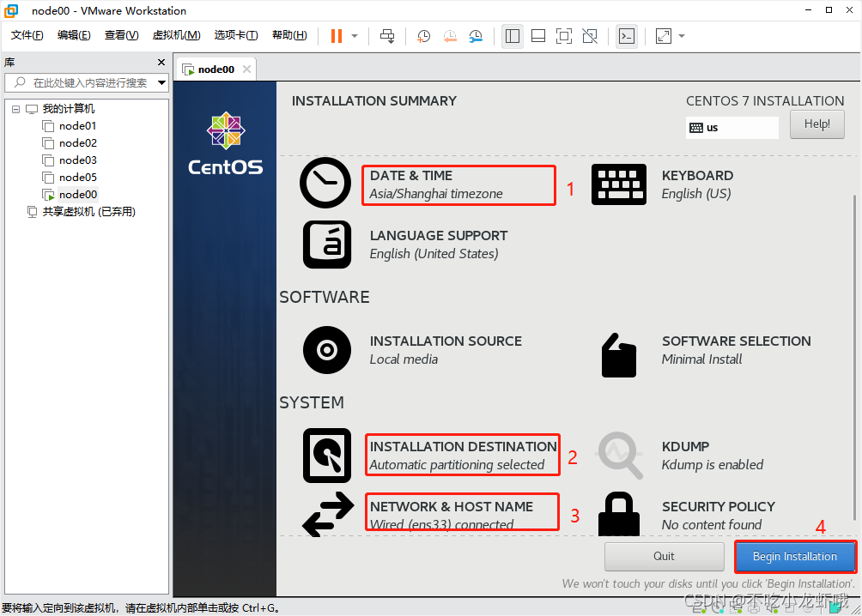Close the library panel with the X
Viewport: 862px width, 616px height.
coord(161,62)
